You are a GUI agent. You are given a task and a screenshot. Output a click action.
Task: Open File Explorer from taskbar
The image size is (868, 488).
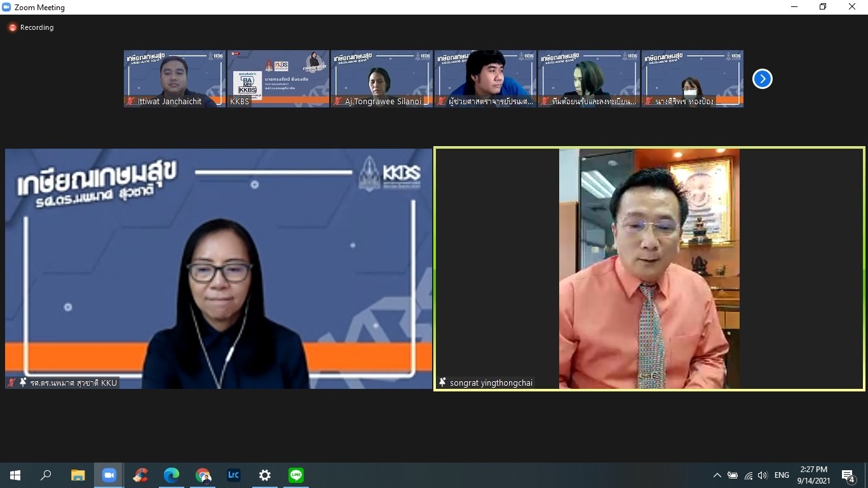click(78, 475)
